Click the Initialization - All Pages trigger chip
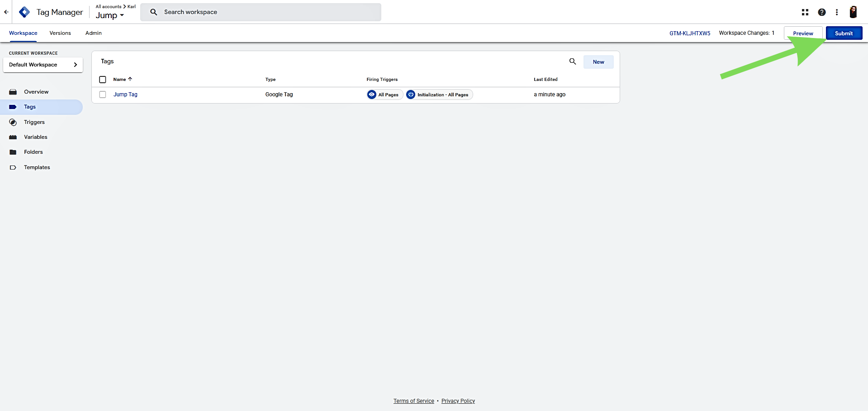 coord(439,94)
